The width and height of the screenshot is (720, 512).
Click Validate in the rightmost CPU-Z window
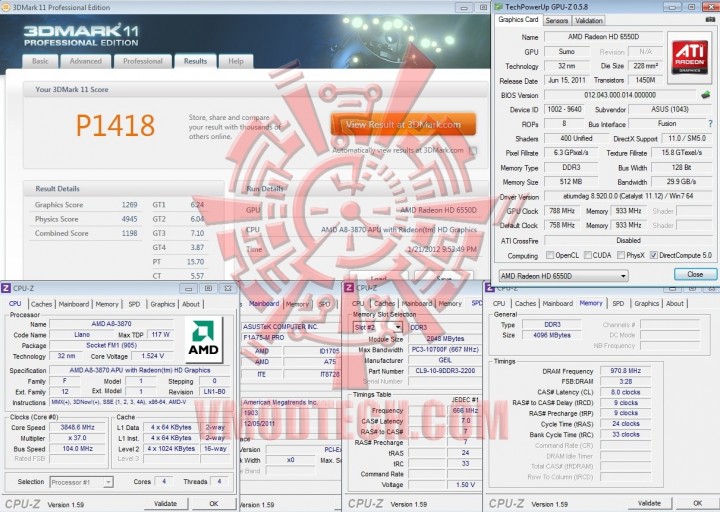[x=650, y=504]
